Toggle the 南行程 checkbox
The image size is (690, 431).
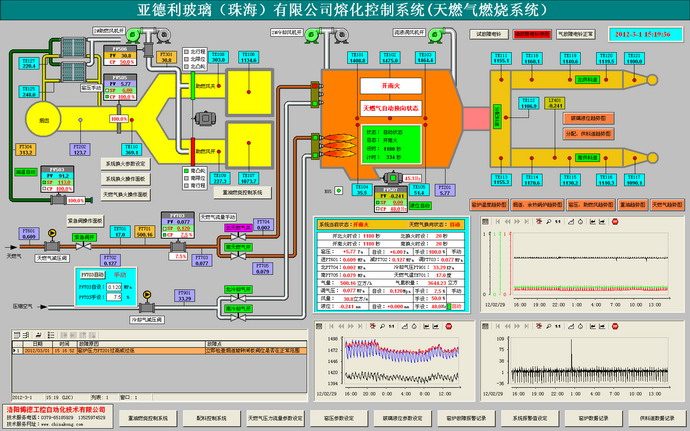tap(186, 185)
